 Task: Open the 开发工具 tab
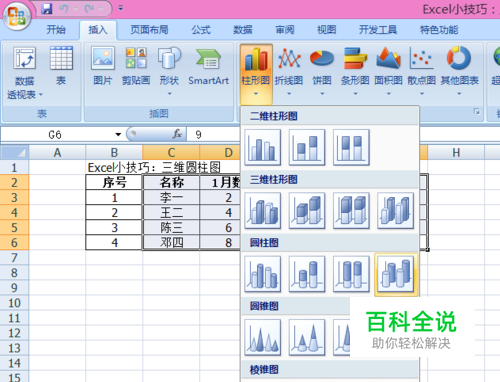coord(378,30)
